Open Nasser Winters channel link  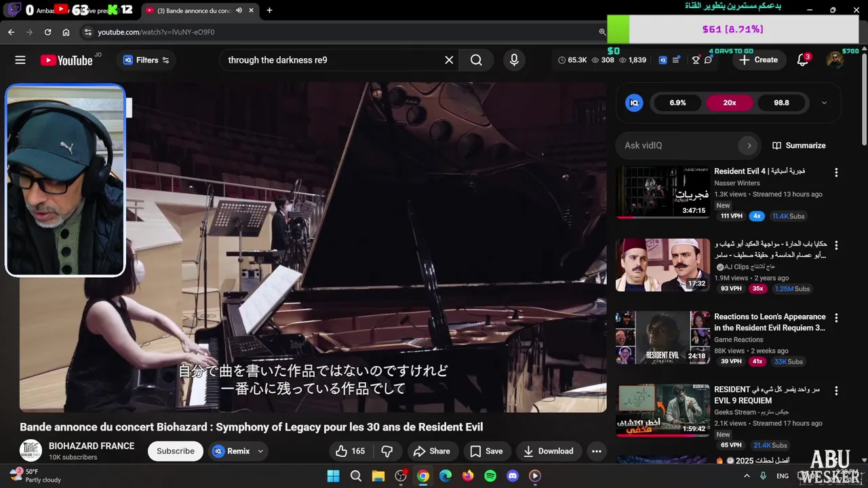coord(736,183)
